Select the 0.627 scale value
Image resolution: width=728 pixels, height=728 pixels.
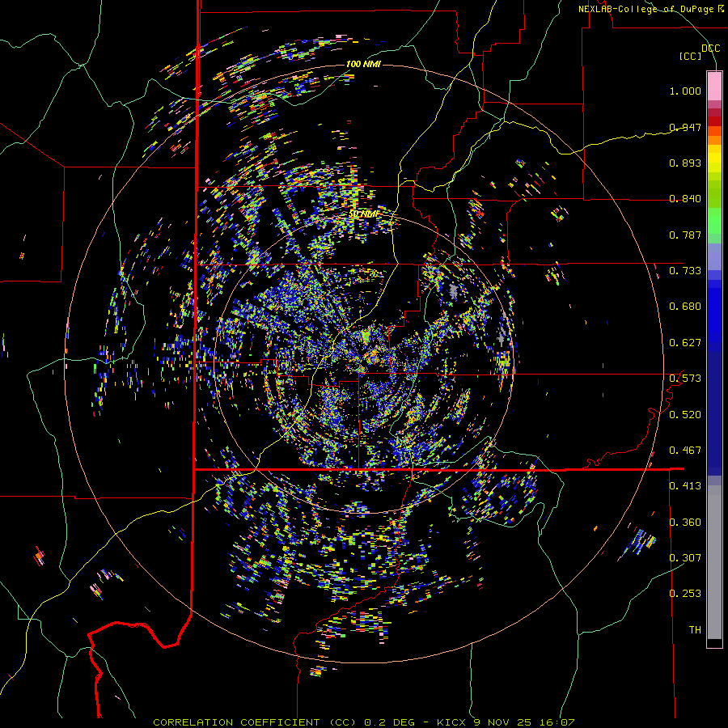tap(685, 343)
